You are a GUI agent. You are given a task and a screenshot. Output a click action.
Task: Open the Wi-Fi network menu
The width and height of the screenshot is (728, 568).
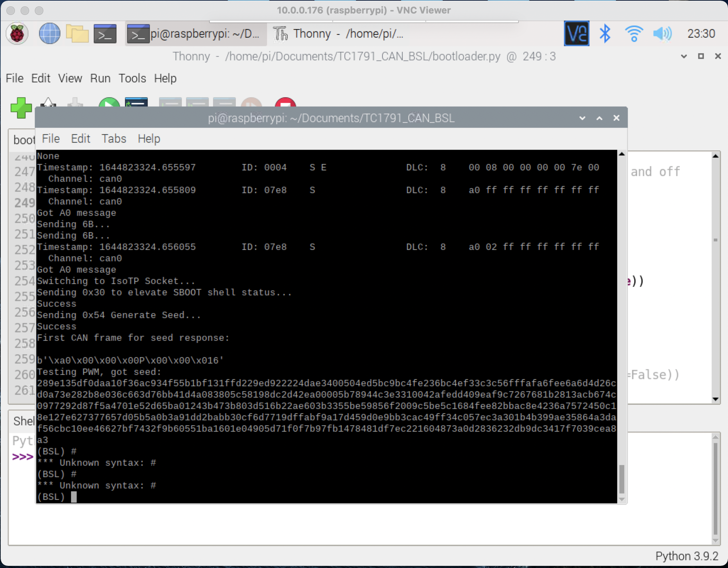pyautogui.click(x=634, y=34)
